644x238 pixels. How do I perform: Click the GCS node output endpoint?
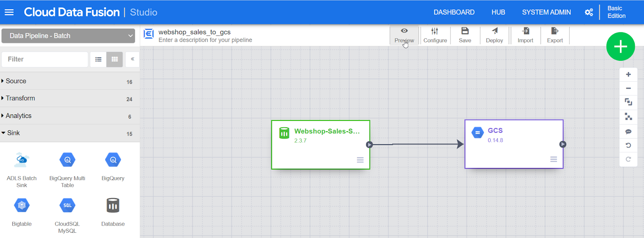pos(563,144)
